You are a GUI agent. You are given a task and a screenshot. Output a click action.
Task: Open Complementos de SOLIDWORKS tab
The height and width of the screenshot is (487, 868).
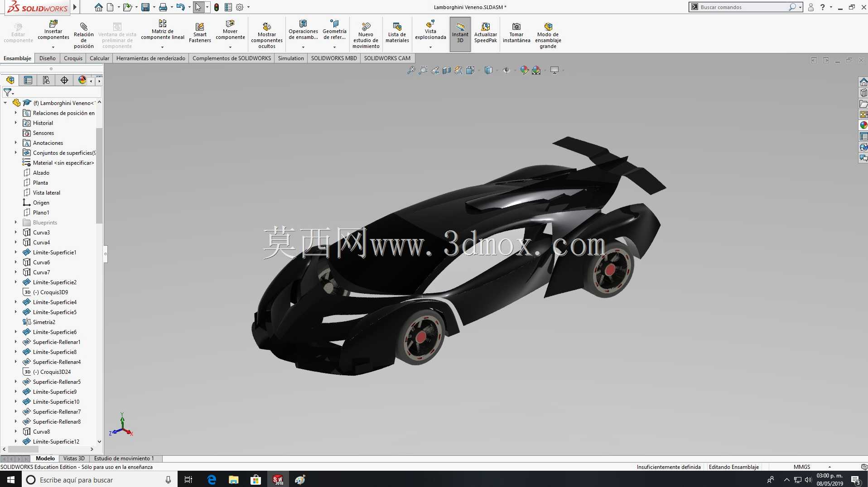pos(231,58)
